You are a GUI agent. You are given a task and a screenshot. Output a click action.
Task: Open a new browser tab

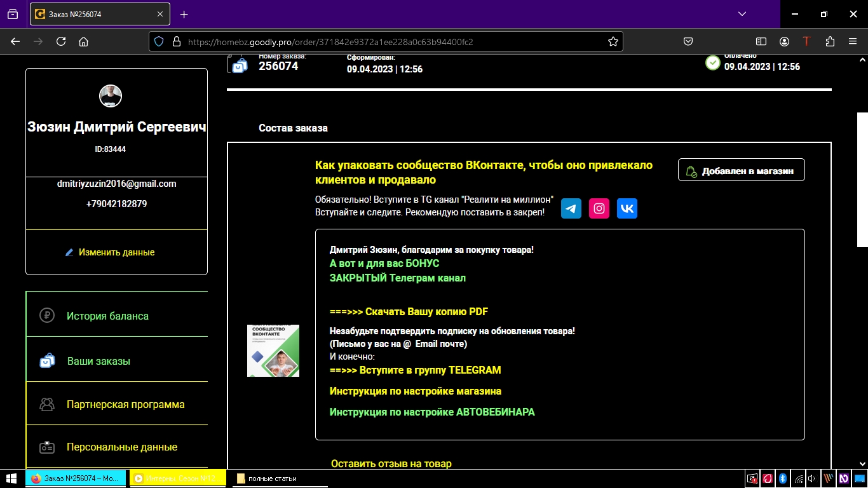click(x=184, y=14)
